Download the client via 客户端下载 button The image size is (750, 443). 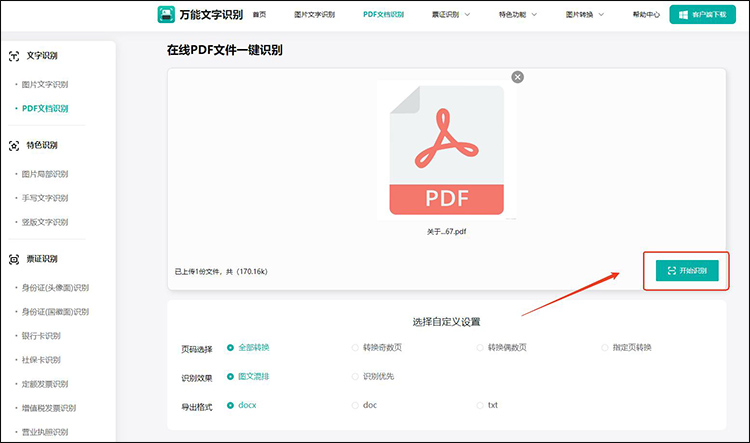(x=703, y=14)
